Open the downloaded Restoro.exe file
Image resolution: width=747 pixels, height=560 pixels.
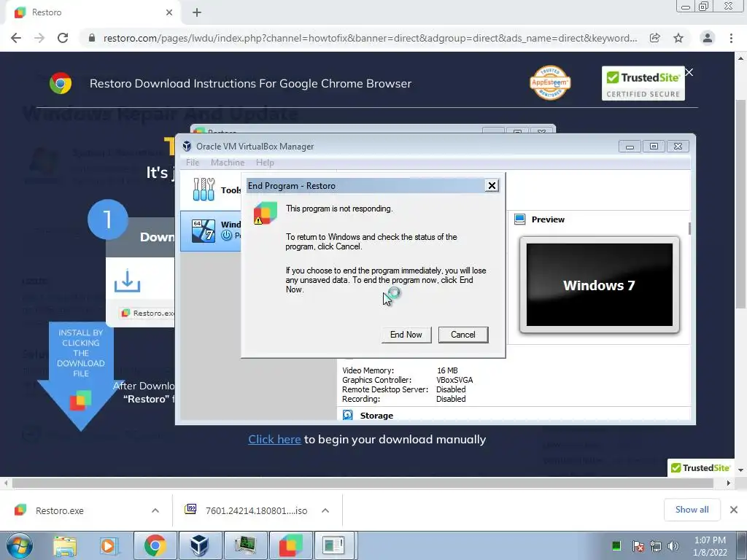(60, 510)
